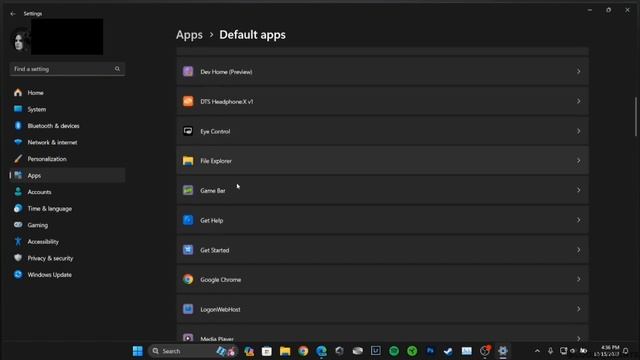Screen dimensions: 640x360
Task: Open Network & internet settings
Action: [x=67, y=142]
